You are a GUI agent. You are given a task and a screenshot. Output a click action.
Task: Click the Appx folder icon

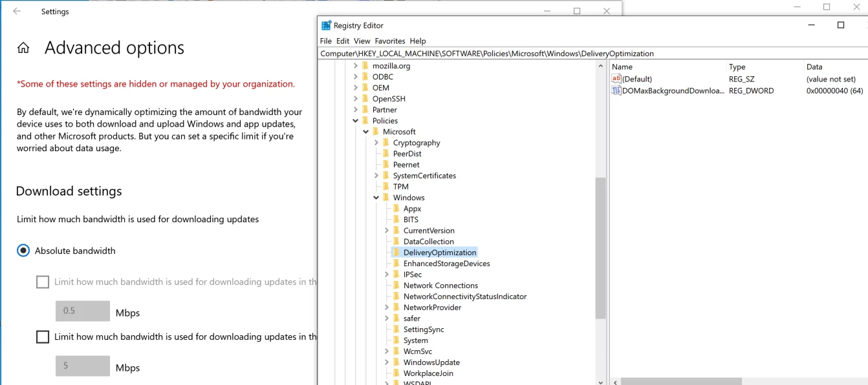396,209
